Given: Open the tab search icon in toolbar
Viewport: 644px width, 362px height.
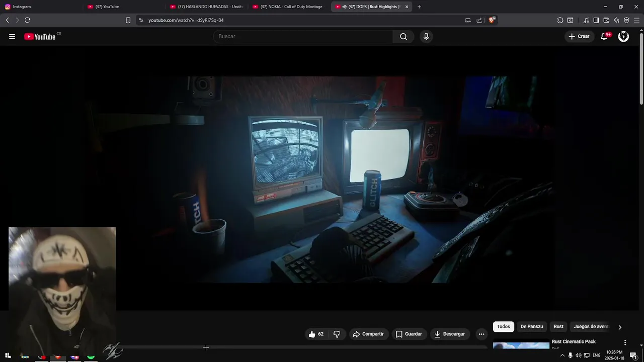Looking at the screenshot, I should [x=570, y=20].
